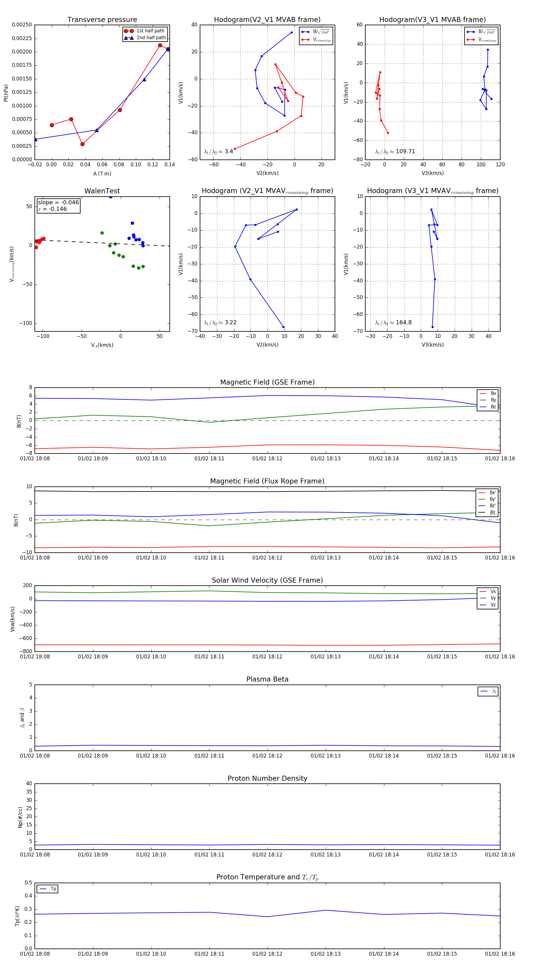
Task: Click 'V3(km/s)' axis label under V3_V1 MVAB hodogram
Action: [432, 173]
